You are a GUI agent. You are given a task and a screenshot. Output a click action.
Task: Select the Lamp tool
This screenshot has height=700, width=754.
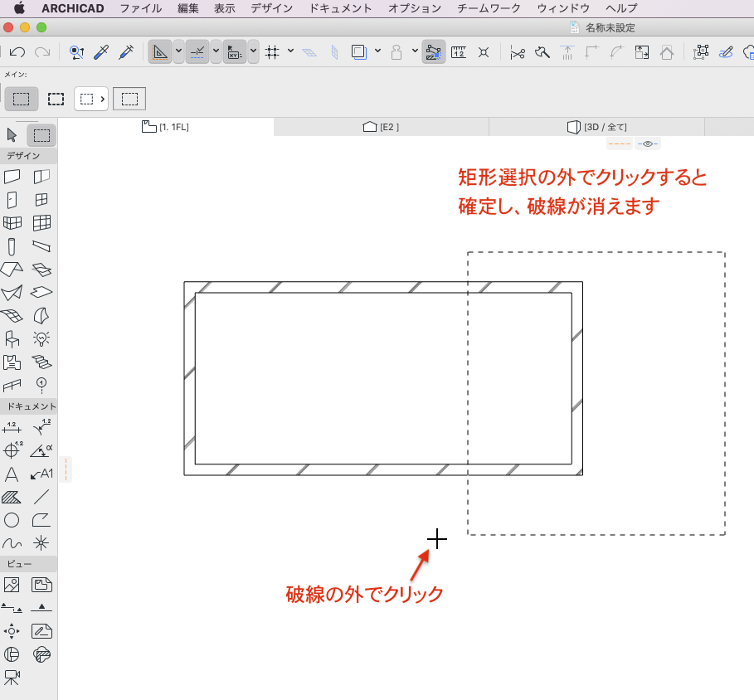[41, 339]
